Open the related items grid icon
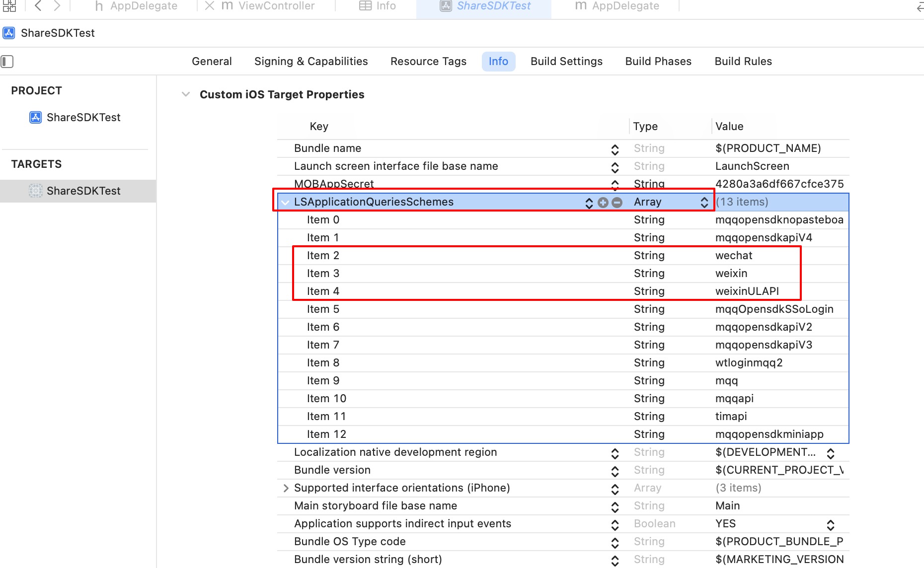 [x=9, y=6]
